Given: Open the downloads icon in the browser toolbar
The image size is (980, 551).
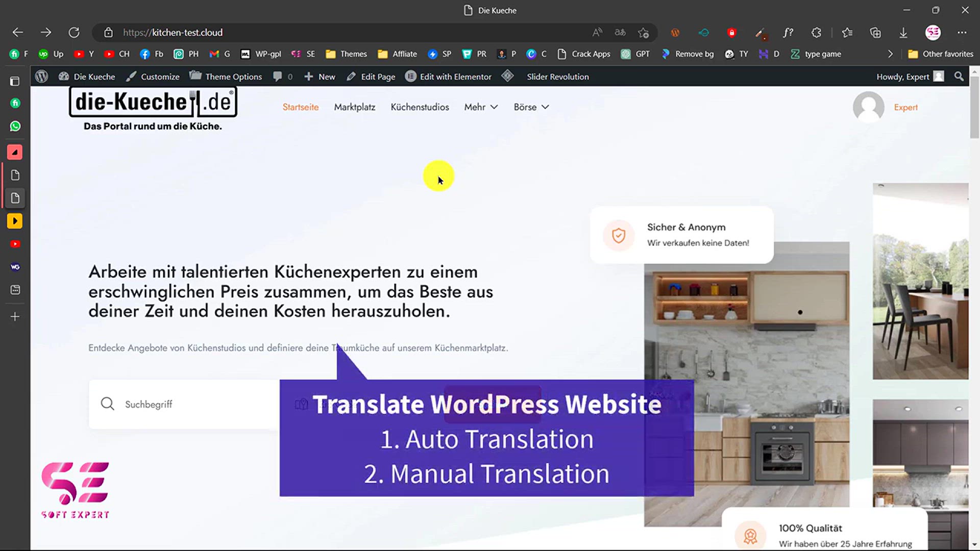Looking at the screenshot, I should [x=903, y=33].
